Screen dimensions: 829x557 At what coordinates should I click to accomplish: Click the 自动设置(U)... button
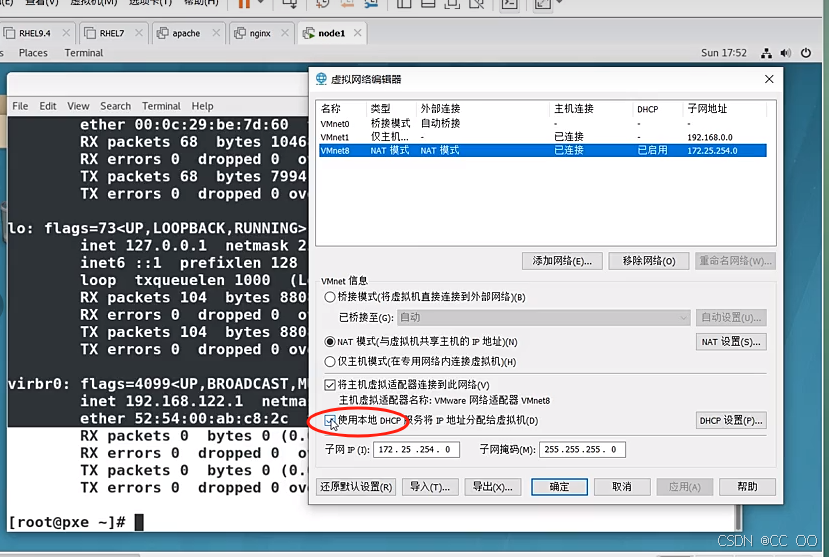click(x=731, y=318)
